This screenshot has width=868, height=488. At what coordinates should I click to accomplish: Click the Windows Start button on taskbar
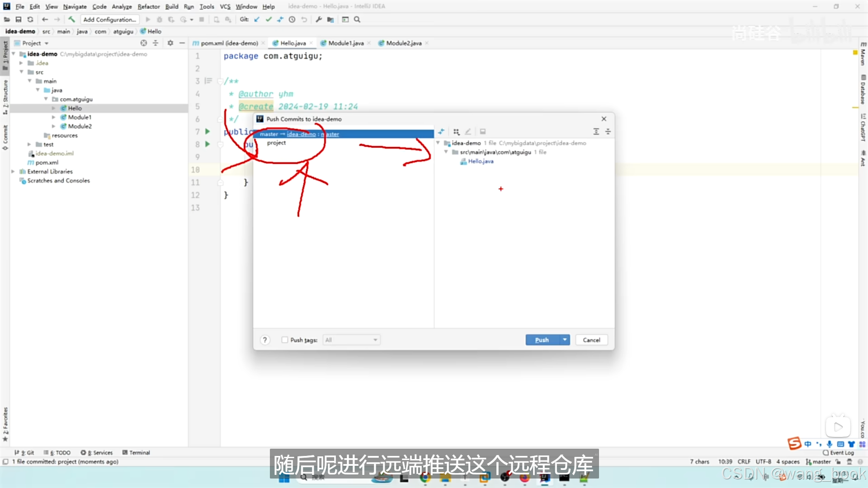click(284, 478)
